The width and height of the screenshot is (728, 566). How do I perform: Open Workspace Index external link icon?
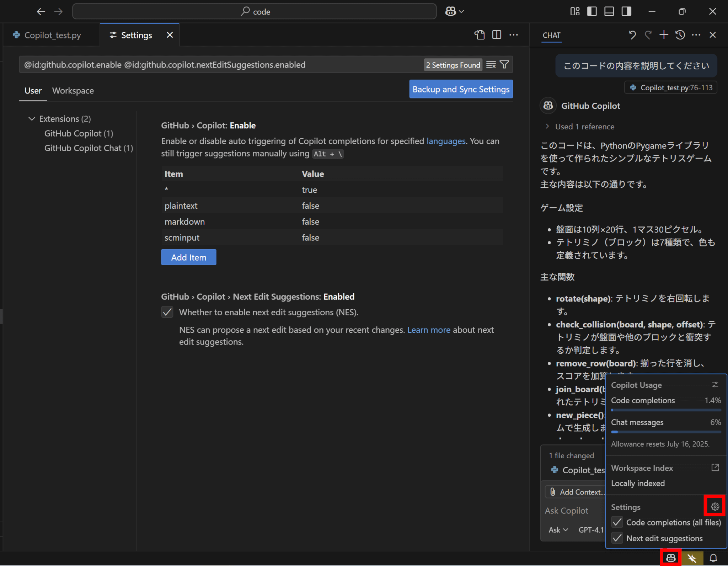tap(715, 468)
